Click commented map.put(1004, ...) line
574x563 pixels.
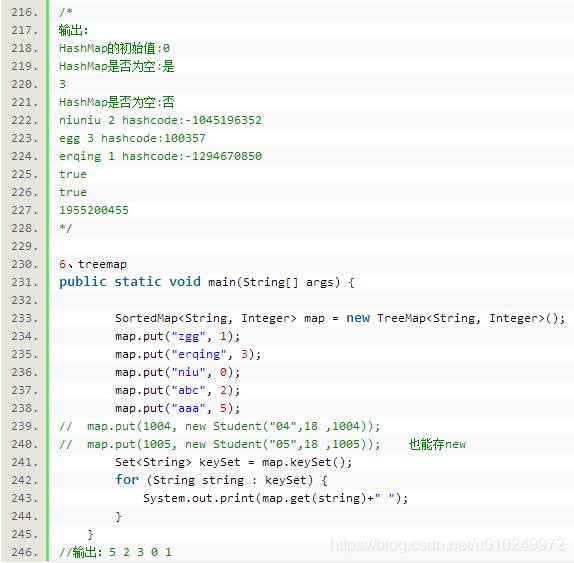tap(220, 426)
